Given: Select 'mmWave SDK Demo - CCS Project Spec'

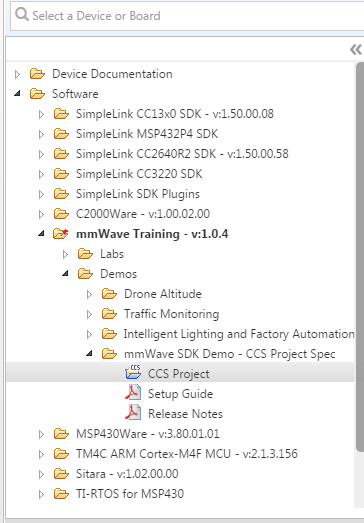Looking at the screenshot, I should [230, 354].
